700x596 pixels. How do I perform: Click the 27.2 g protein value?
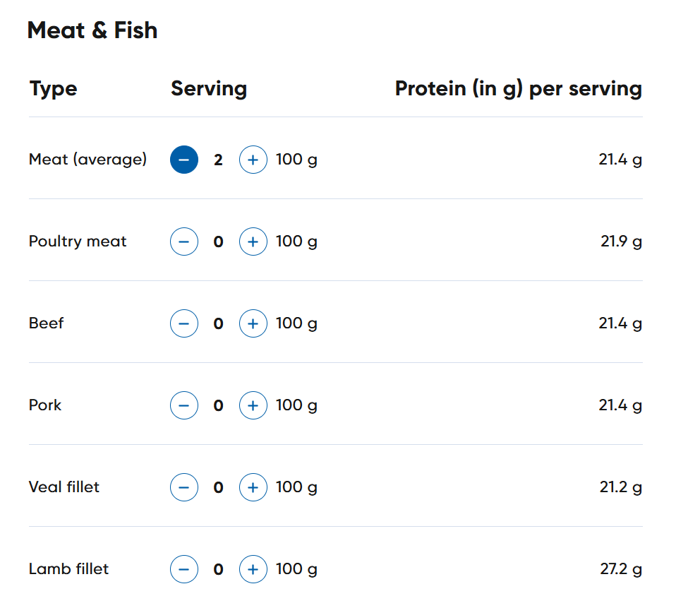621,569
